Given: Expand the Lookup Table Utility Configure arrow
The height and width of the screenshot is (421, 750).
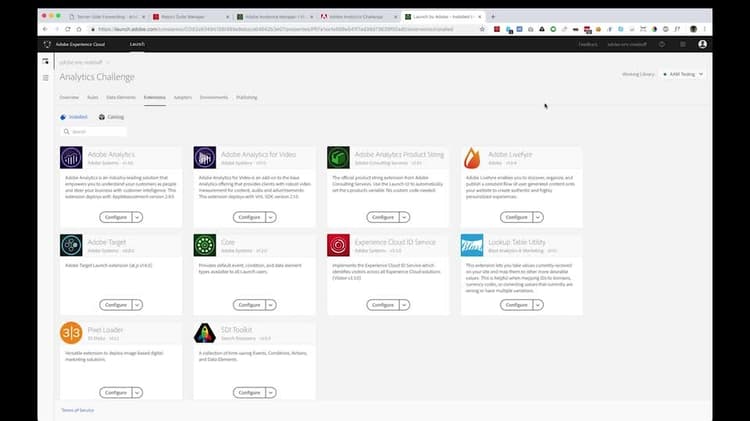Looking at the screenshot, I should point(538,305).
